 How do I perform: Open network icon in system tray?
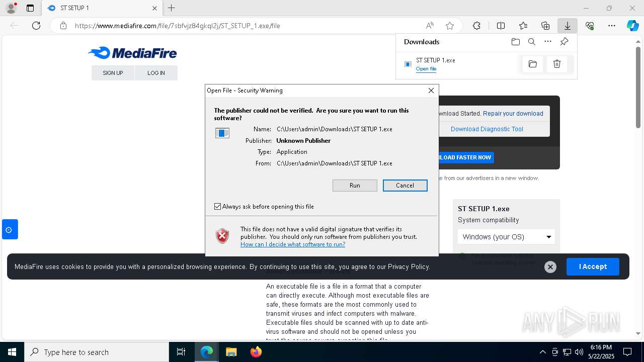coord(567,352)
